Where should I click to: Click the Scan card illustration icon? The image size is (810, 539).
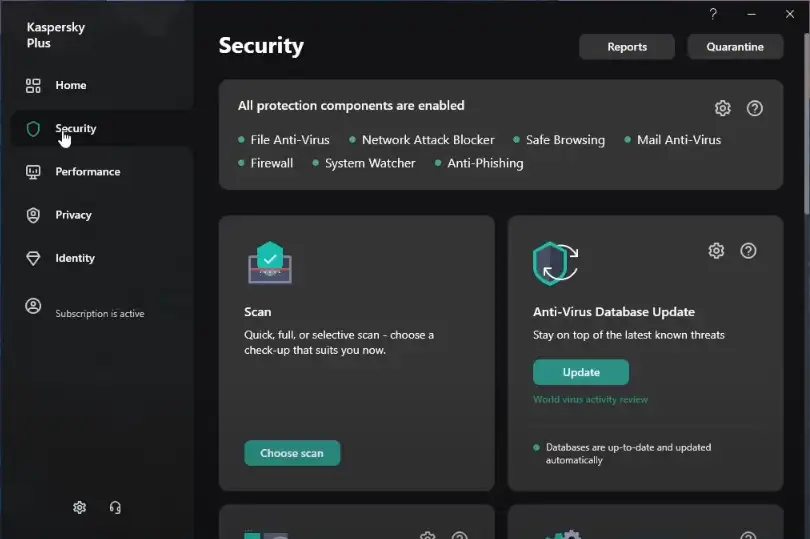(x=268, y=263)
